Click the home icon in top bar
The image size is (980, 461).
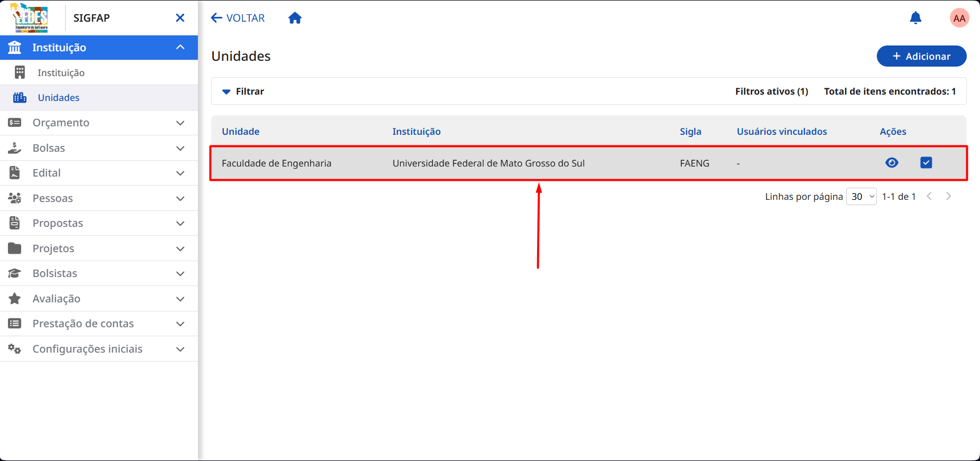click(295, 18)
